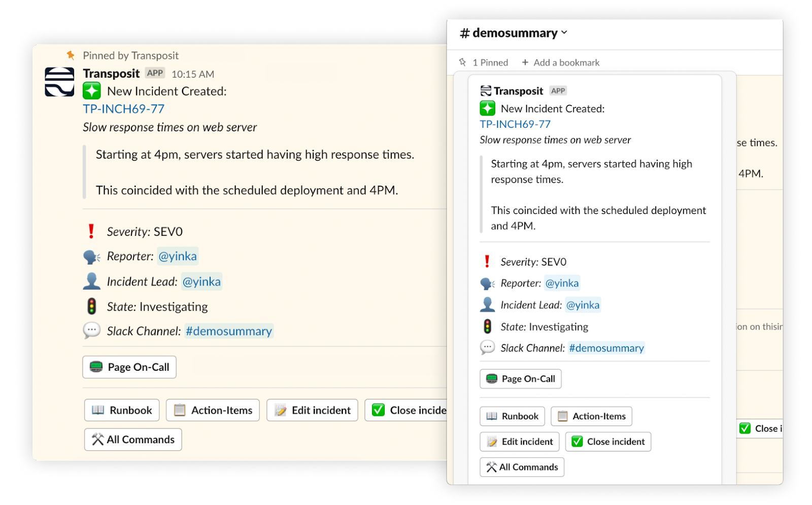
Task: Click the speaking head Reporter icon in popup
Action: coord(487,283)
